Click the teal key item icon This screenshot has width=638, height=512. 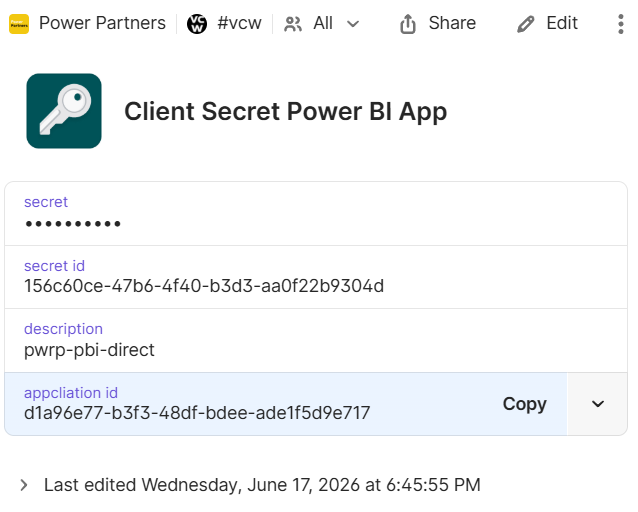point(64,111)
